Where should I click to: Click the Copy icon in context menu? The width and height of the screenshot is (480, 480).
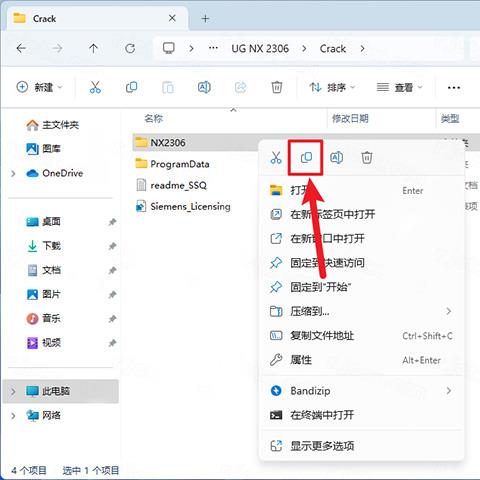[306, 157]
